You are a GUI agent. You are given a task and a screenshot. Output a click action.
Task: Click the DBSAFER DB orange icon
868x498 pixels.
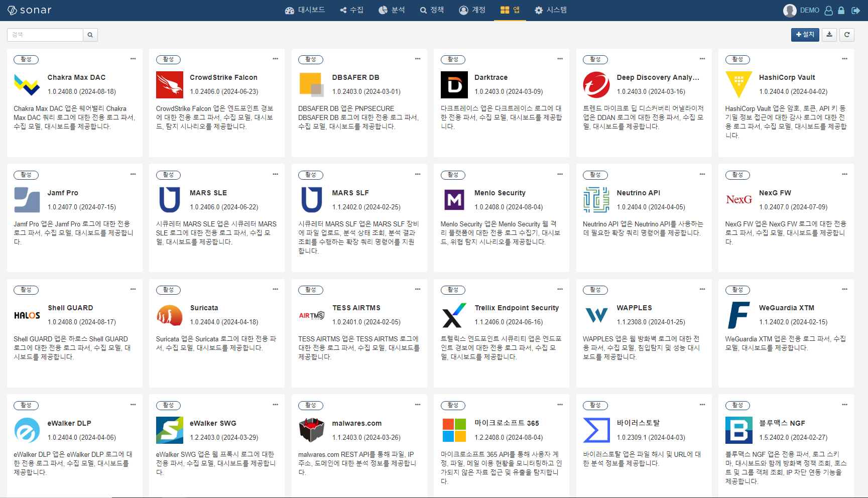coord(312,85)
